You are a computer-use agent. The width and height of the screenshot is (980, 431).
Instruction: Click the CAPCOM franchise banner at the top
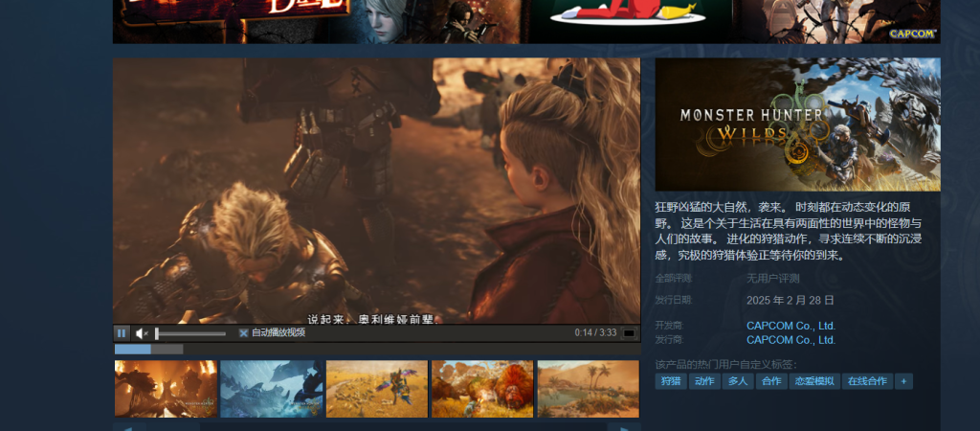point(526,21)
